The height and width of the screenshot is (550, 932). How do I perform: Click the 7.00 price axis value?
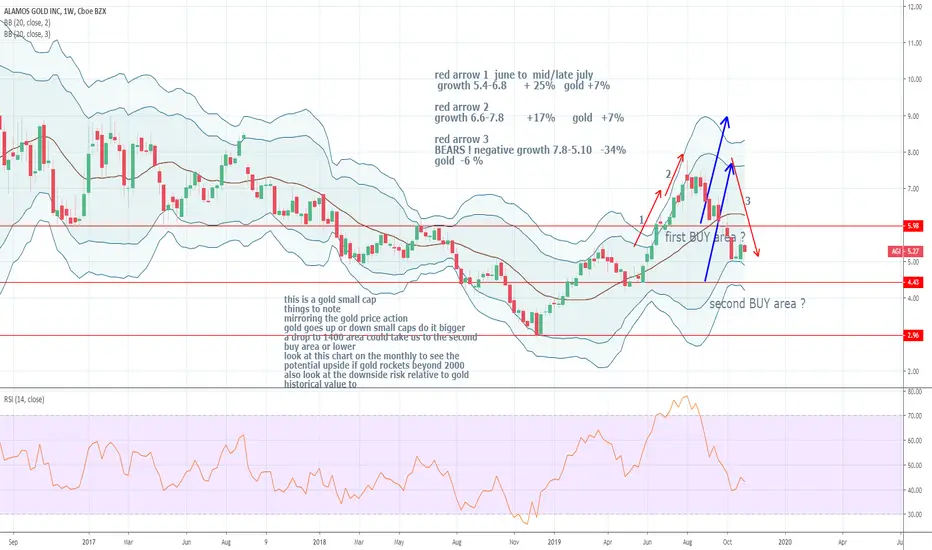tap(914, 189)
